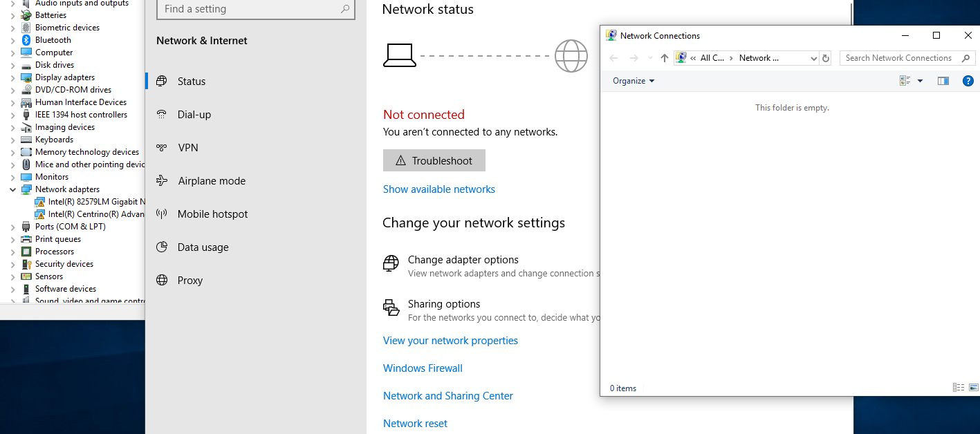This screenshot has height=434, width=980.
Task: Show the preview pane in Network Connections
Action: click(x=943, y=81)
